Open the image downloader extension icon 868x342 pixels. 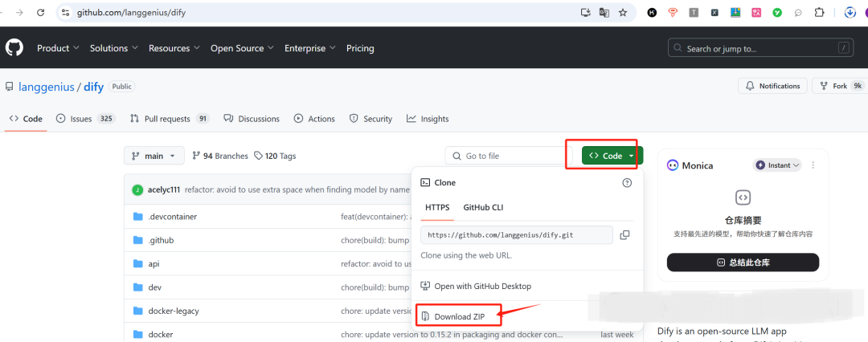tap(735, 12)
